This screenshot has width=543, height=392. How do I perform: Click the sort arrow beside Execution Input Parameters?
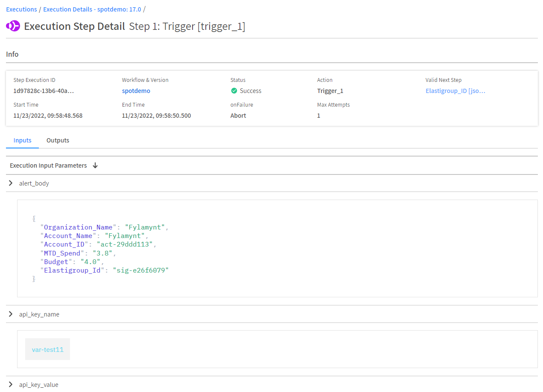[95, 166]
